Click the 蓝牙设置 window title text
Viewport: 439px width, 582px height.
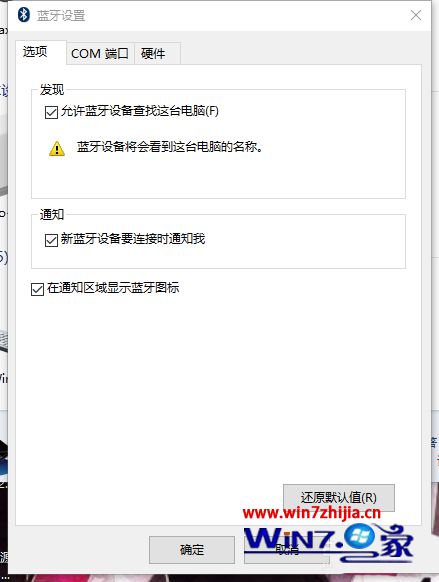(61, 16)
